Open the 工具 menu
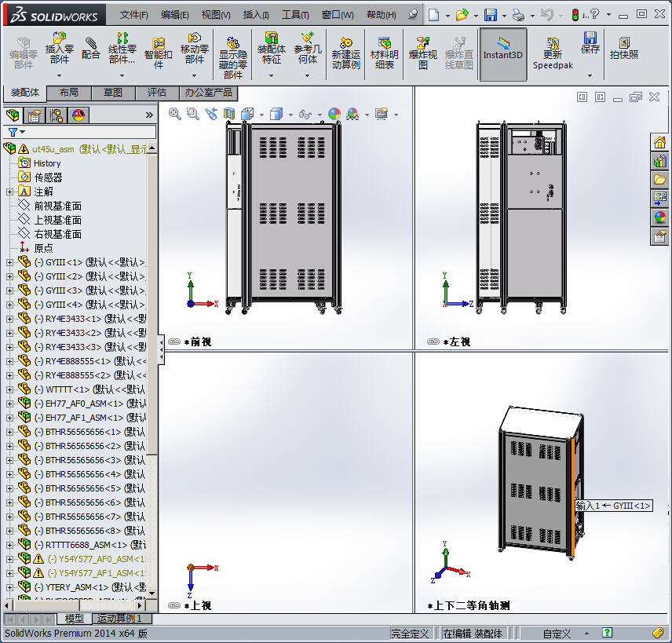The image size is (672, 643). click(295, 15)
